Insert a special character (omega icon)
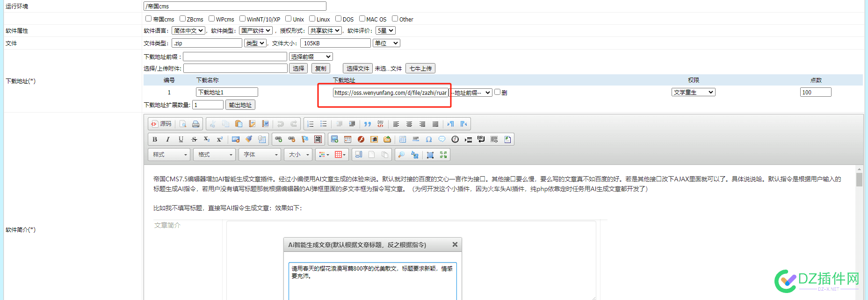Screen dimensions: 868x300 [x=429, y=139]
